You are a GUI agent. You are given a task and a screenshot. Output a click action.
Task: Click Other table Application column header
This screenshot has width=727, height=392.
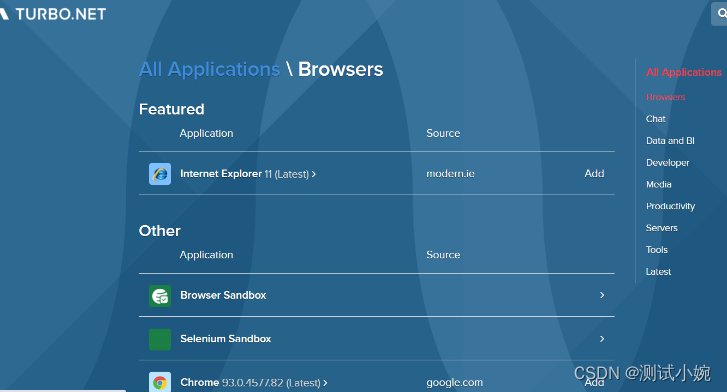[x=206, y=255]
